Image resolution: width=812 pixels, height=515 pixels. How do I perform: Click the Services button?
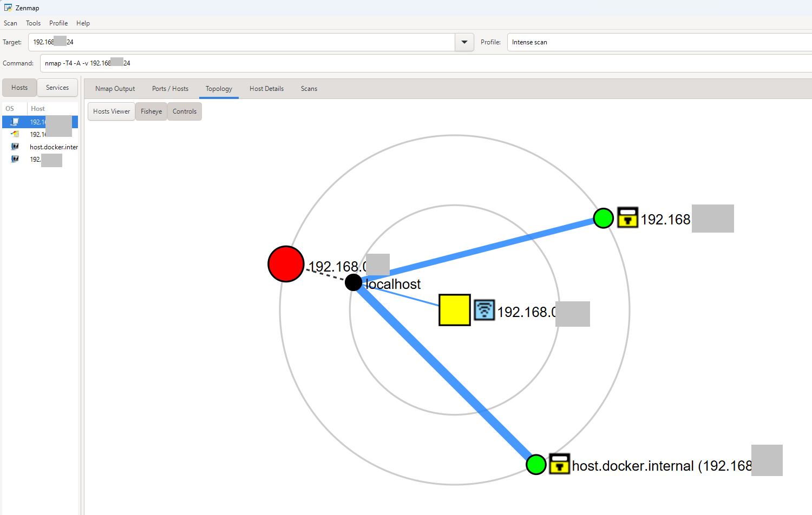click(x=57, y=88)
